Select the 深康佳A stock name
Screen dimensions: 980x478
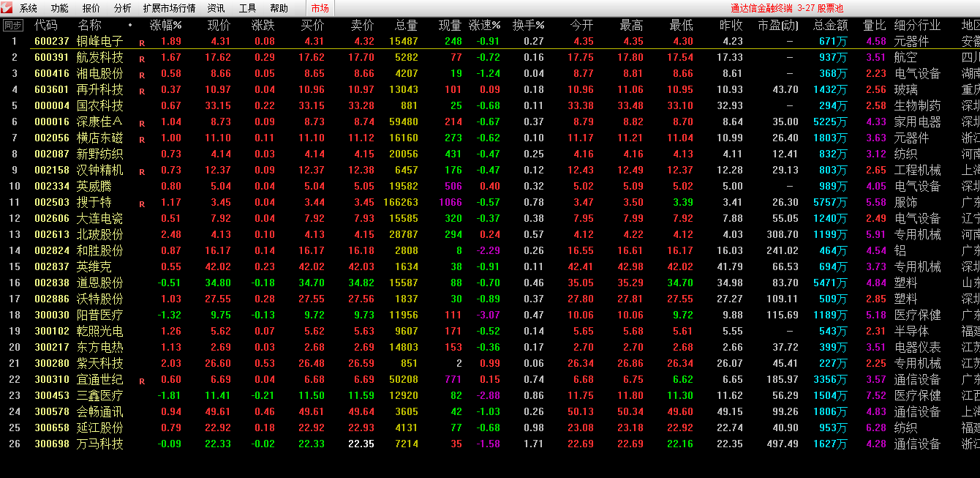point(100,122)
